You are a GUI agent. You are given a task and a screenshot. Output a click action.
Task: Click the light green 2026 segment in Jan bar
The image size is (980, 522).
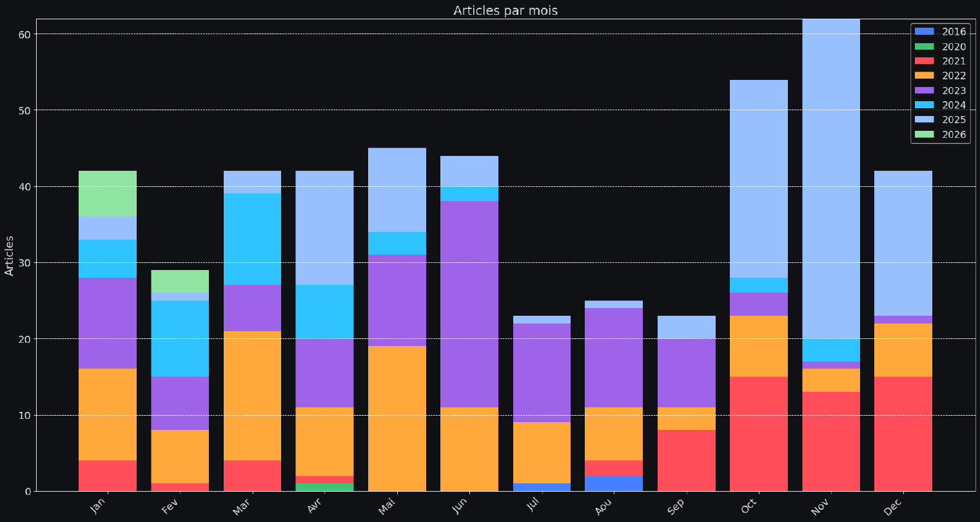click(x=108, y=193)
